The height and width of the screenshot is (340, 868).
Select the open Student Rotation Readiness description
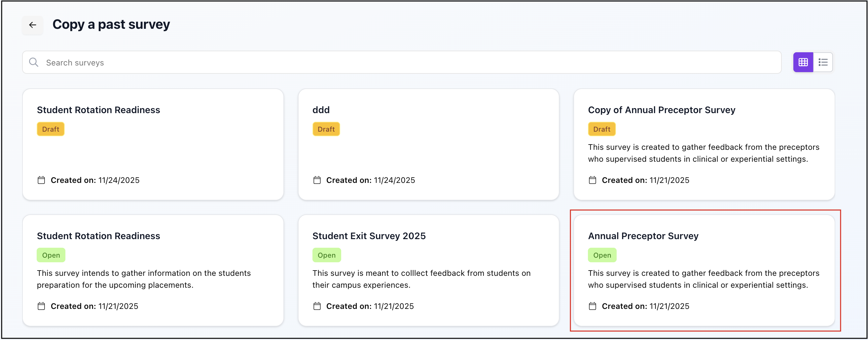coord(144,279)
